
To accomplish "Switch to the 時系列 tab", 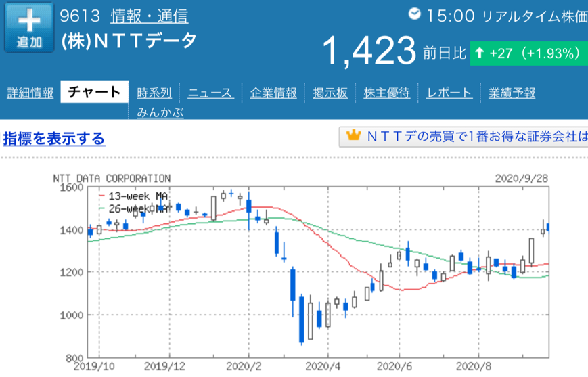I will click(x=154, y=93).
